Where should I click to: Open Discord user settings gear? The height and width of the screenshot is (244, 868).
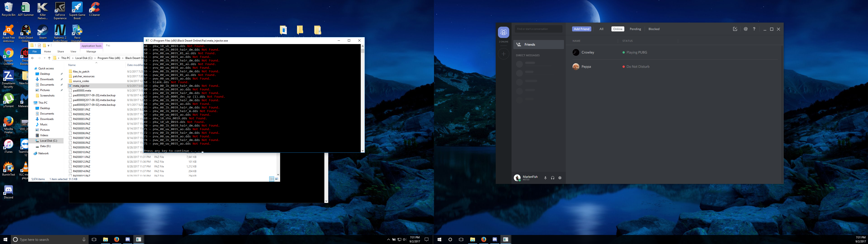[560, 178]
